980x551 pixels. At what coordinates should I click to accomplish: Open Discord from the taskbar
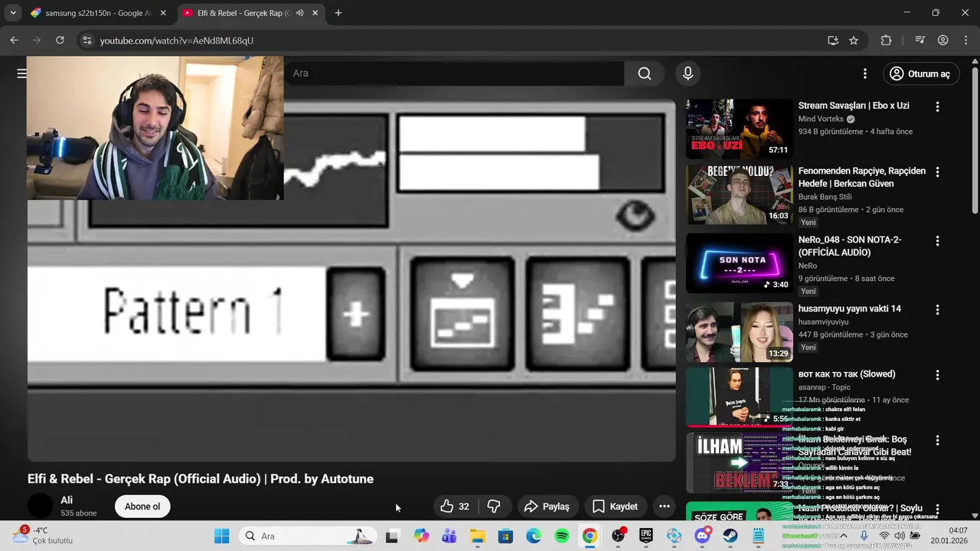tap(702, 536)
